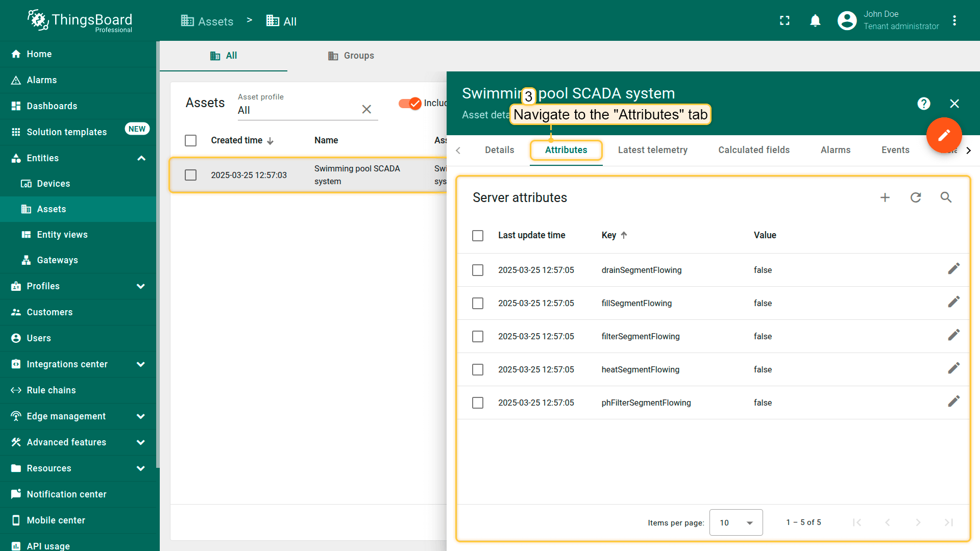Refresh the server attributes table
The height and width of the screenshot is (551, 980).
[x=916, y=197]
